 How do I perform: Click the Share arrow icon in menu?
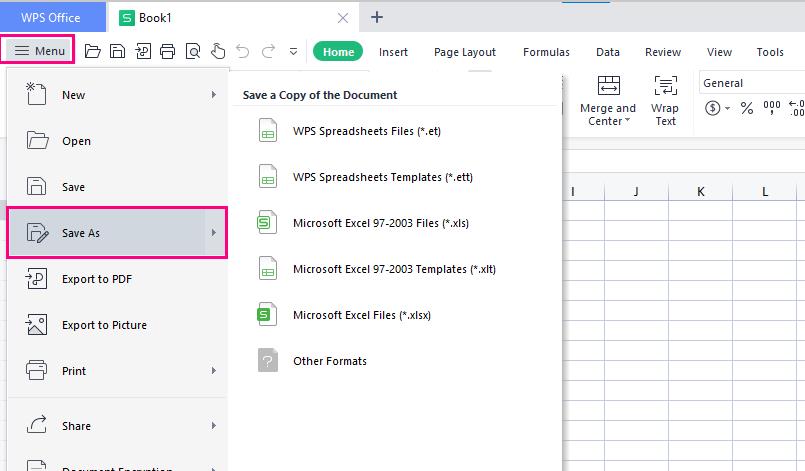tap(36, 424)
